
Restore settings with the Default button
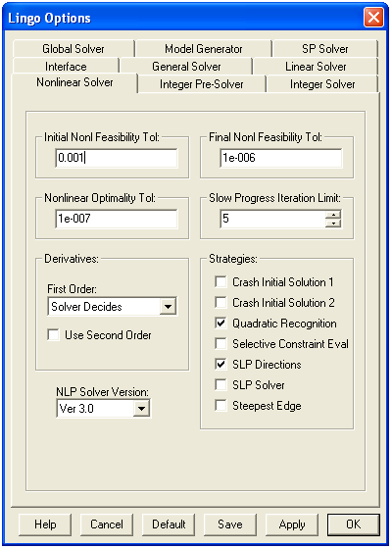pos(169,524)
